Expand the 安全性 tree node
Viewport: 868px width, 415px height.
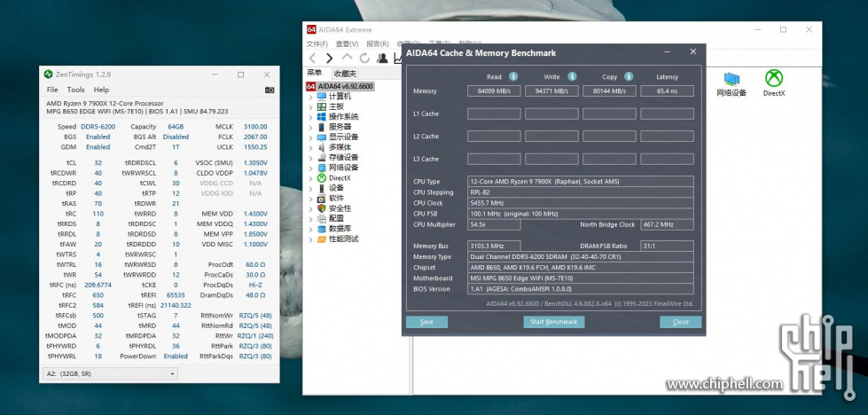pos(310,208)
